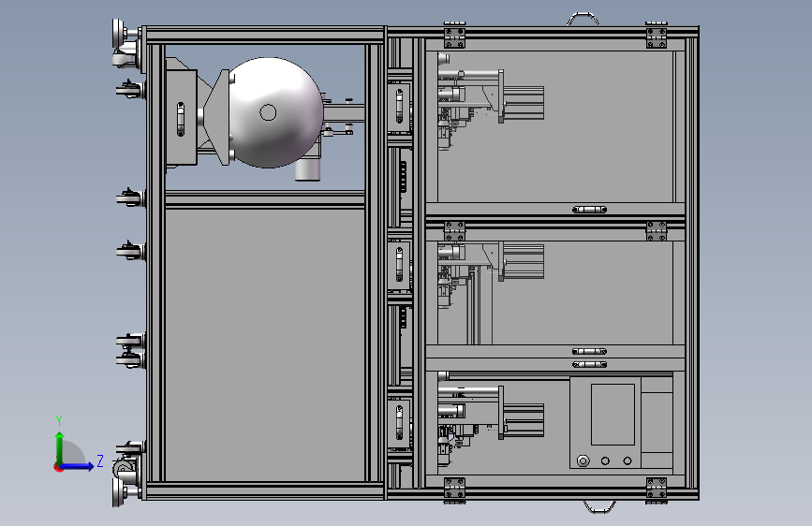812x526 pixels.
Task: Select the large blank panel in lower-left frame
Action: 265,344
